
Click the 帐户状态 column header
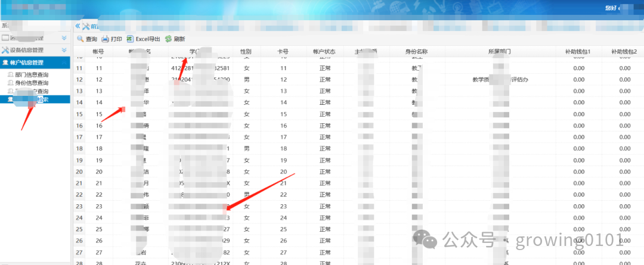(324, 52)
